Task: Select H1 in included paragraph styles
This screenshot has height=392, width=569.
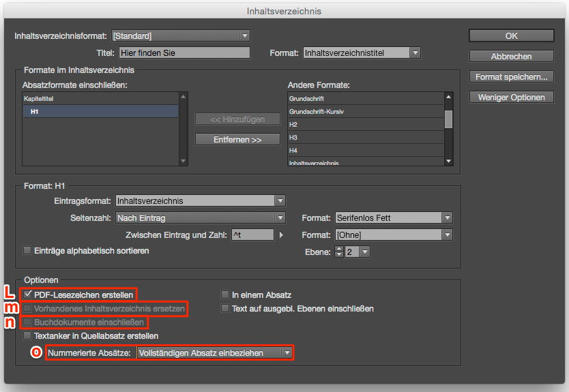Action: 100,111
